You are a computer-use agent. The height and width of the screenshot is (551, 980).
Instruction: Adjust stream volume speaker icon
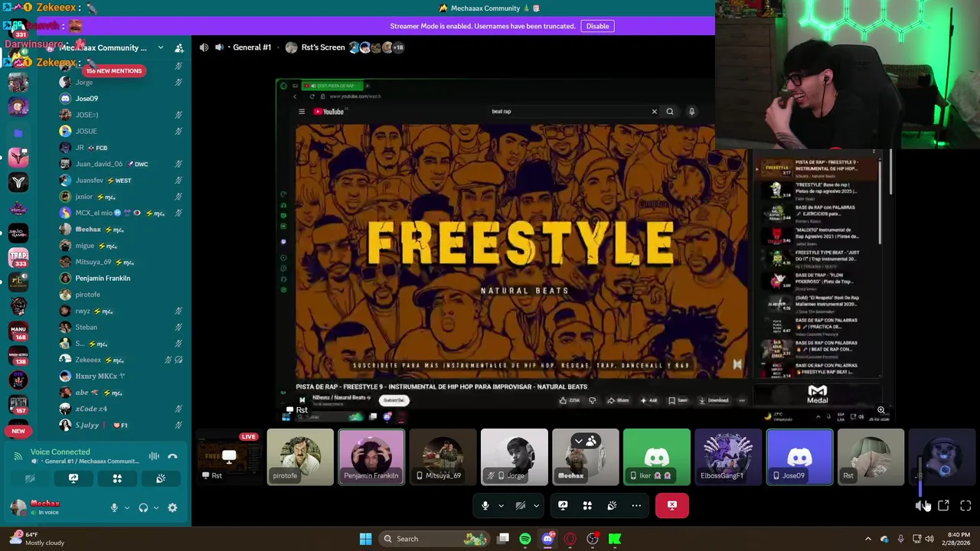[x=921, y=506]
